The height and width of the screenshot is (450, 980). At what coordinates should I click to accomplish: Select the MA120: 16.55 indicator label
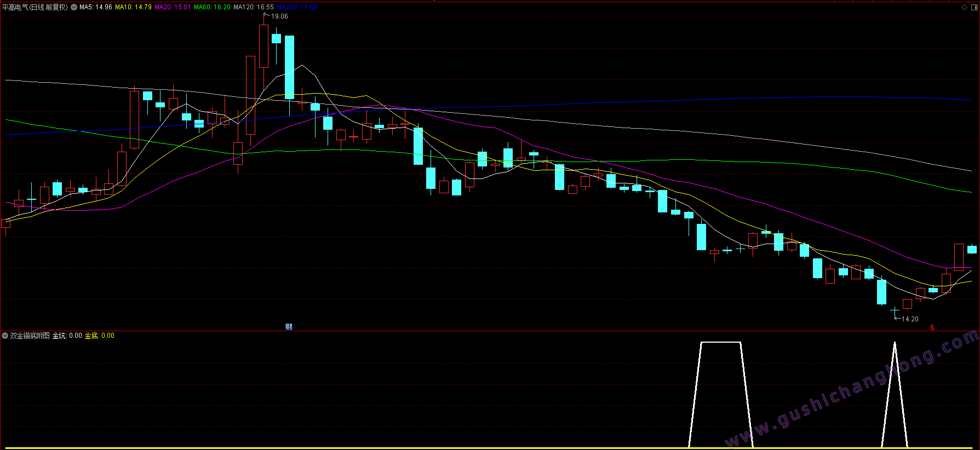[x=254, y=7]
